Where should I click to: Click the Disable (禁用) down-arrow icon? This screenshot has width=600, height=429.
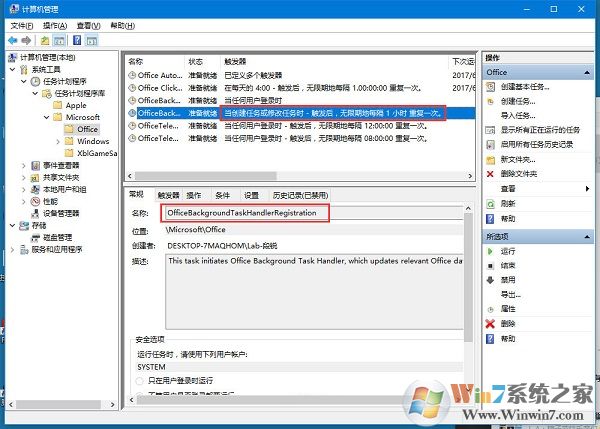(490, 280)
